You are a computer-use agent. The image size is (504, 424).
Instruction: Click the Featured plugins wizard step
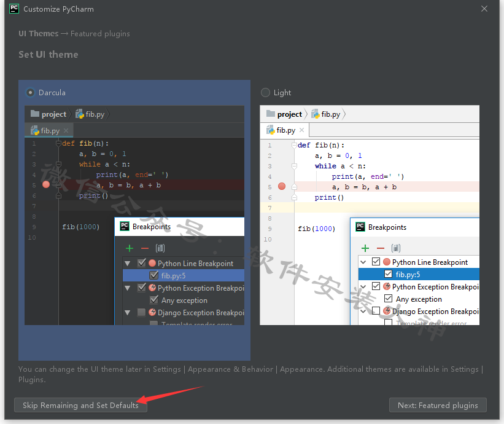pyautogui.click(x=100, y=34)
